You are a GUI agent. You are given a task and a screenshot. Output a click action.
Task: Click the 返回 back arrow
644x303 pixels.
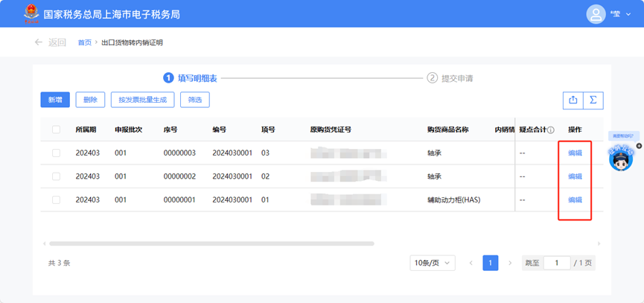click(x=39, y=42)
